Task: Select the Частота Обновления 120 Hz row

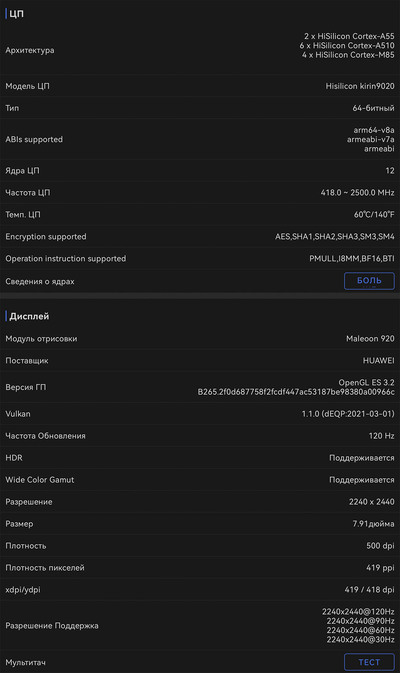Action: (200, 436)
